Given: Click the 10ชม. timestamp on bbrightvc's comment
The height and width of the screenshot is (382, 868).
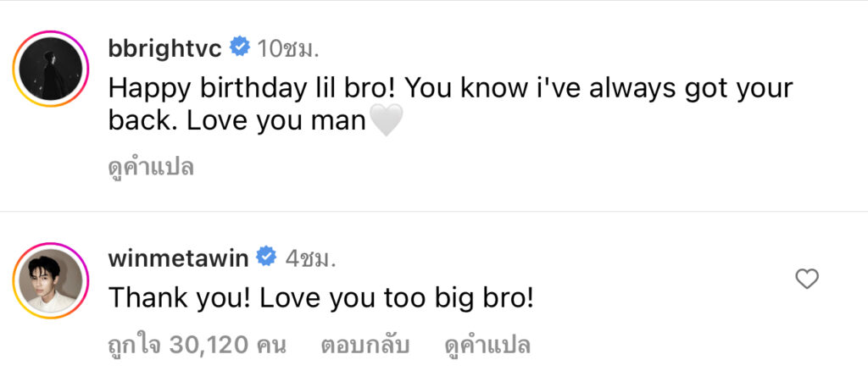Looking at the screenshot, I should coord(287,49).
